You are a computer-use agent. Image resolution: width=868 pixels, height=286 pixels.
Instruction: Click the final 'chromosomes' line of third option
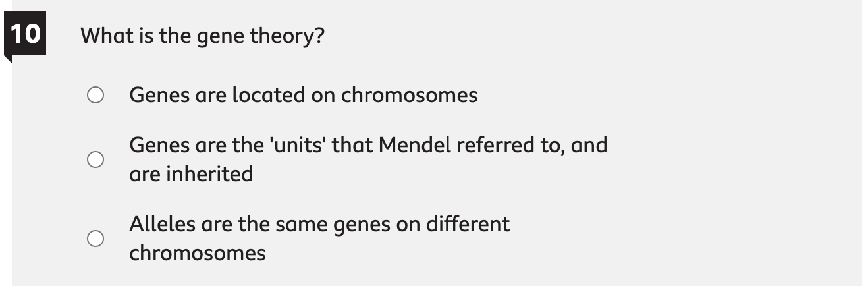[197, 253]
